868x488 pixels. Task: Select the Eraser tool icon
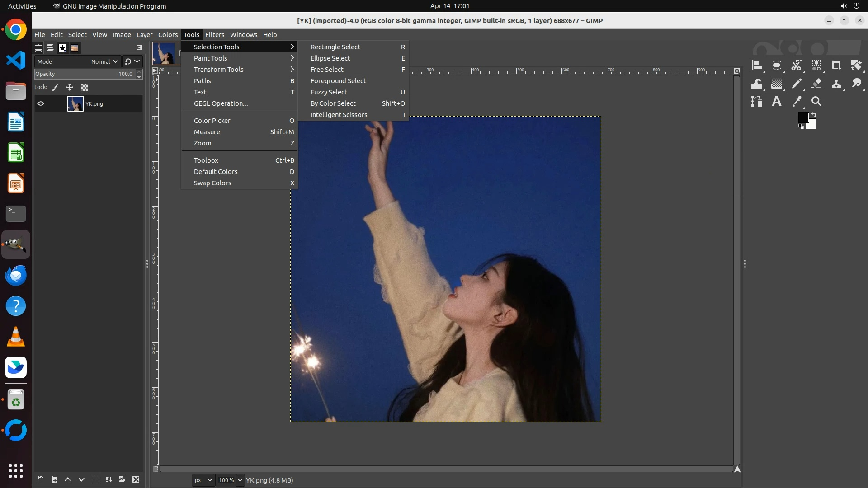[816, 84]
